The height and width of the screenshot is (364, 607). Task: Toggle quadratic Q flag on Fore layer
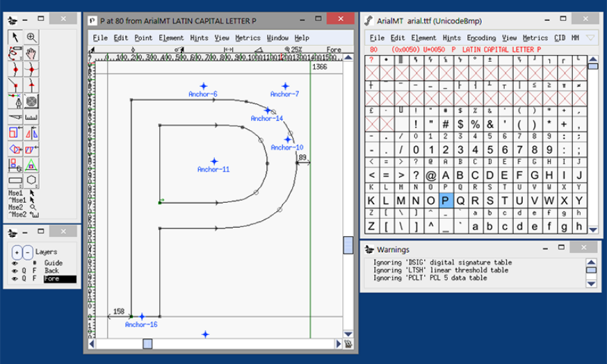point(24,279)
